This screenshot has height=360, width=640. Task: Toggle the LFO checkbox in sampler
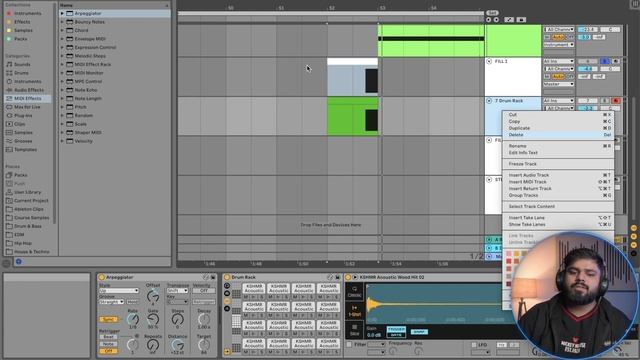tap(474, 345)
